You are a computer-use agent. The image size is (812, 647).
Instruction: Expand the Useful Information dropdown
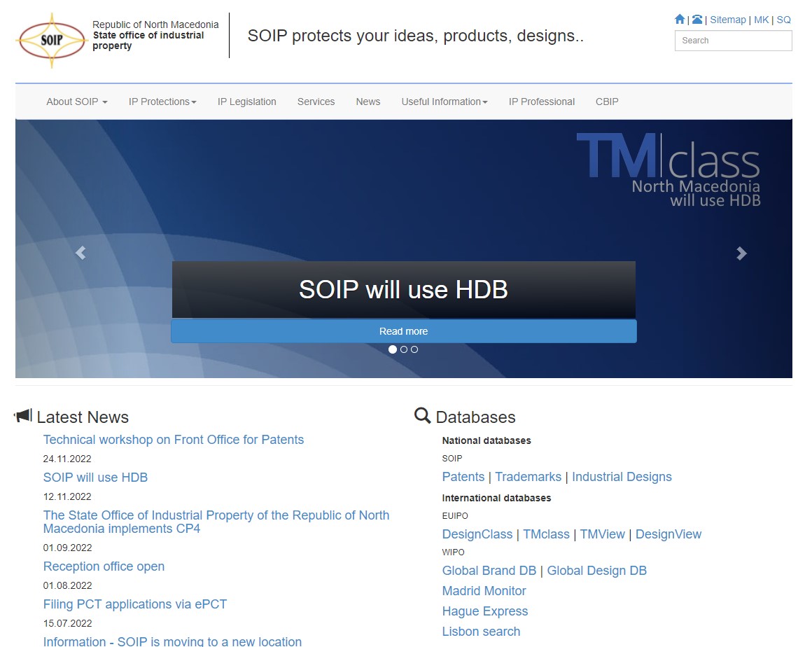[x=444, y=102]
